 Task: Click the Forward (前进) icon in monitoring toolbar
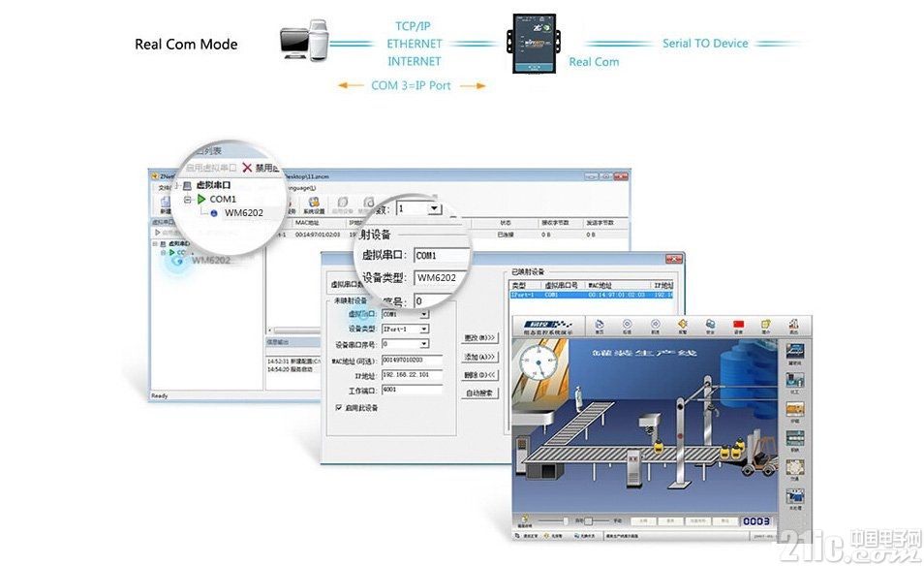[655, 325]
